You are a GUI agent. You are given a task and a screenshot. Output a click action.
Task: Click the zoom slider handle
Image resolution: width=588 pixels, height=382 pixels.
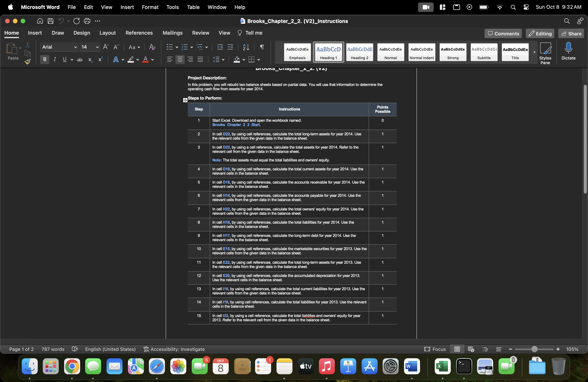[x=534, y=349]
